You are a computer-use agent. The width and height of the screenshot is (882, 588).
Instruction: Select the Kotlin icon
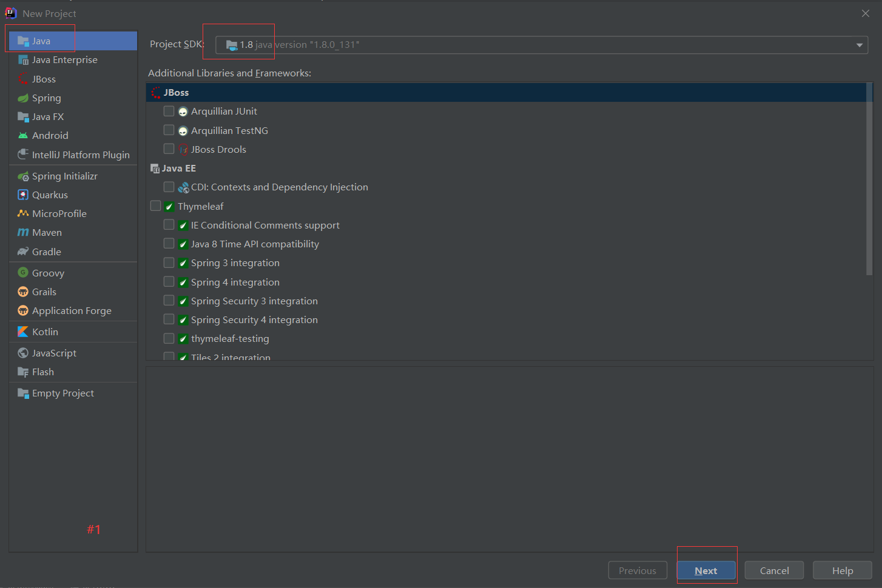click(24, 332)
